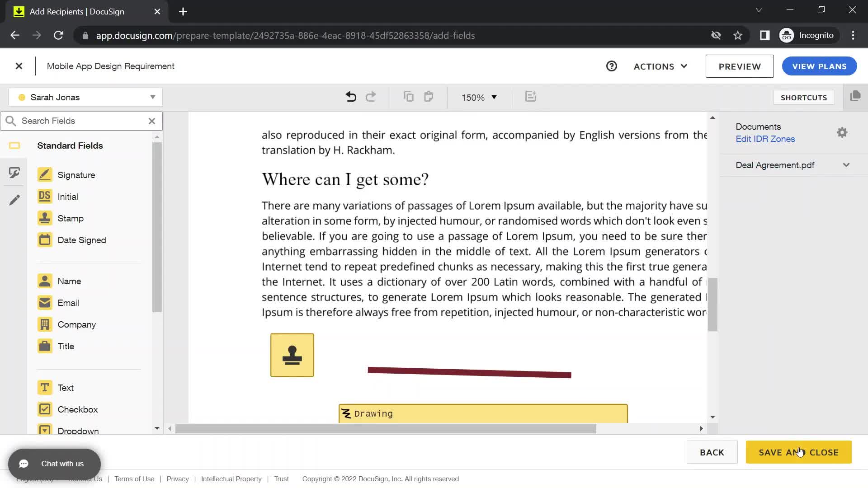This screenshot has height=488, width=868.
Task: Select the Signature field tool
Action: [x=76, y=174]
